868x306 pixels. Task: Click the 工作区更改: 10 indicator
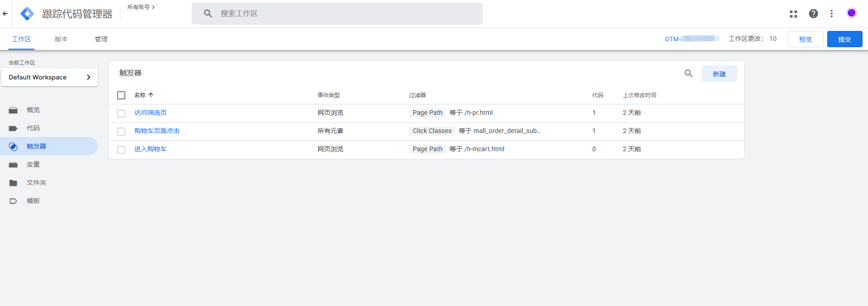tap(753, 39)
